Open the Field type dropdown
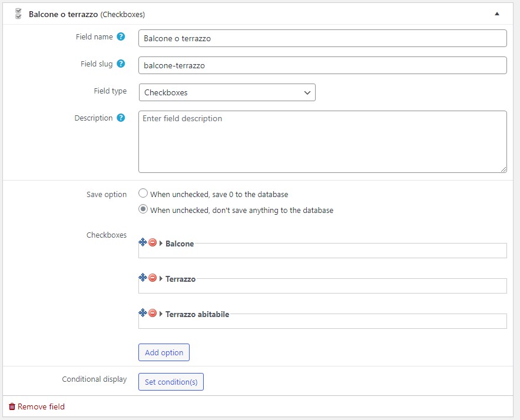Viewport: 520px width, 420px height. (227, 92)
